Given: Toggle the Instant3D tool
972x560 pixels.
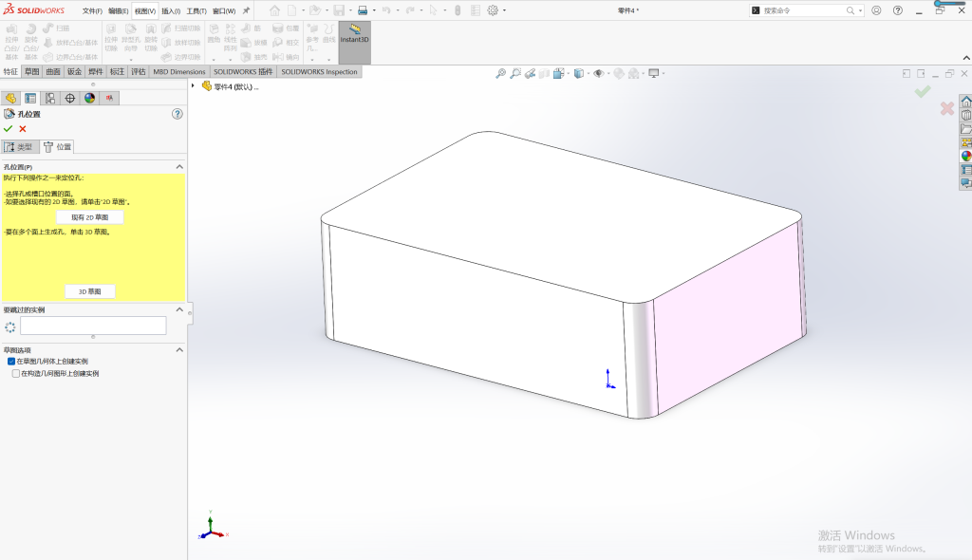Looking at the screenshot, I should (355, 42).
